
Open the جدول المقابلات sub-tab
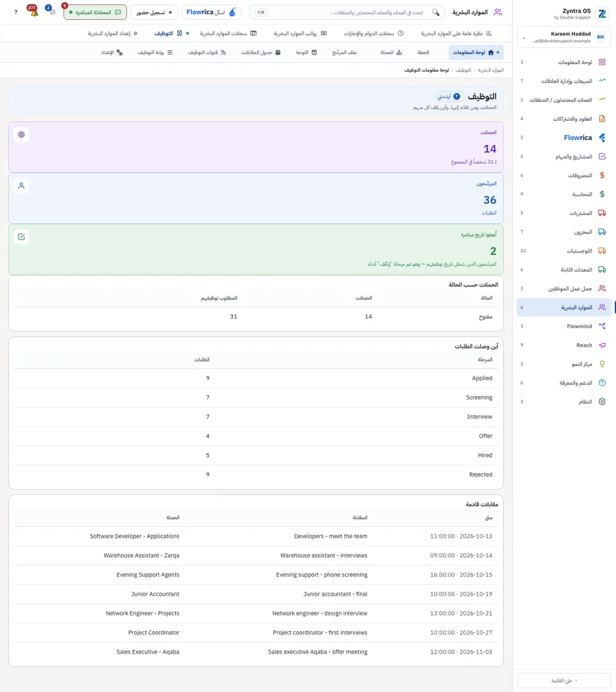pos(261,53)
